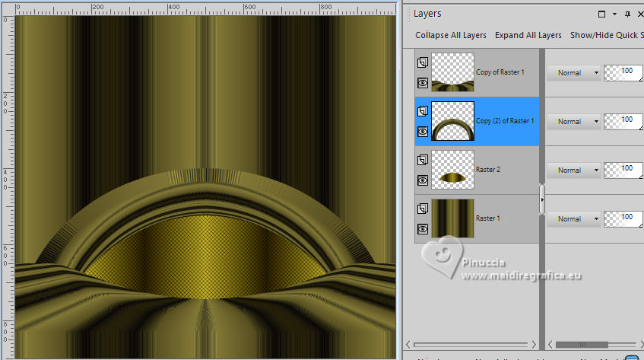Click the blend pane scrollbar thumb
This screenshot has width=644, height=360.
click(x=582, y=344)
